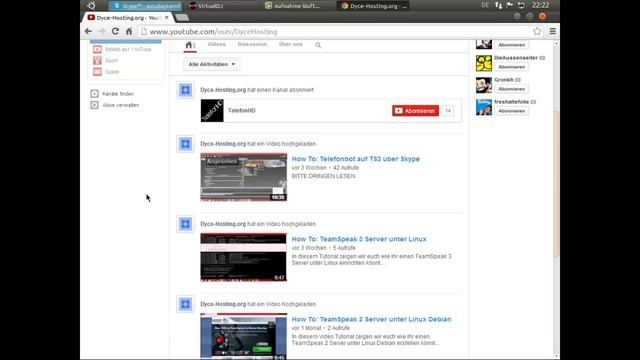Click the activity icon beside the Telefonbot upload
The image size is (640, 360).
pos(186,144)
